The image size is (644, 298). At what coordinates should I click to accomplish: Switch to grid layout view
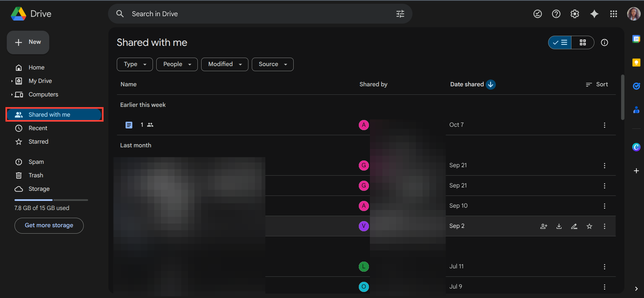point(583,42)
